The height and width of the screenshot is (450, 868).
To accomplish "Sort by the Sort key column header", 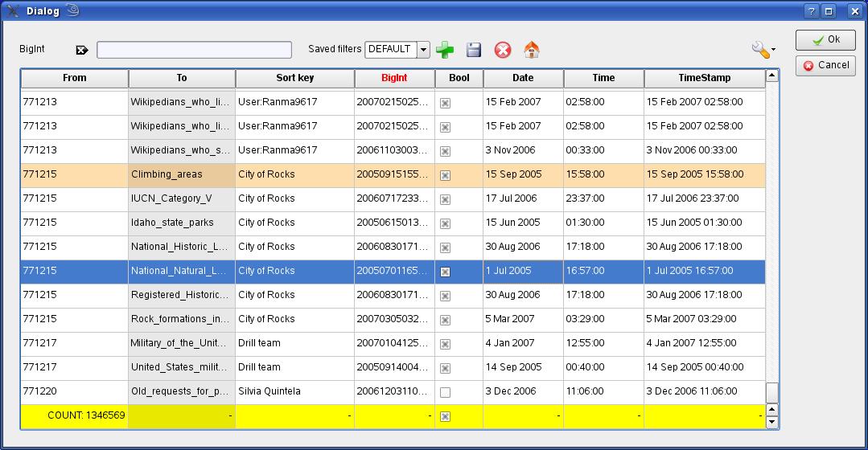I will (295, 78).
